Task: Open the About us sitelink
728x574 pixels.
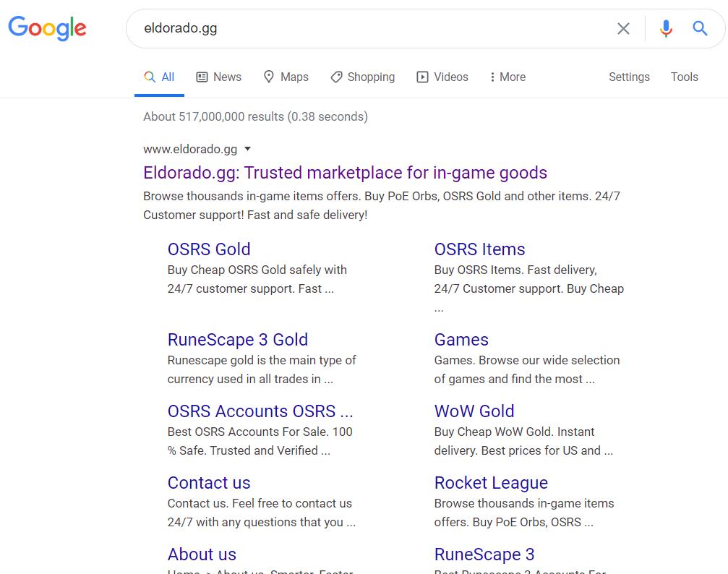Action: 202,554
